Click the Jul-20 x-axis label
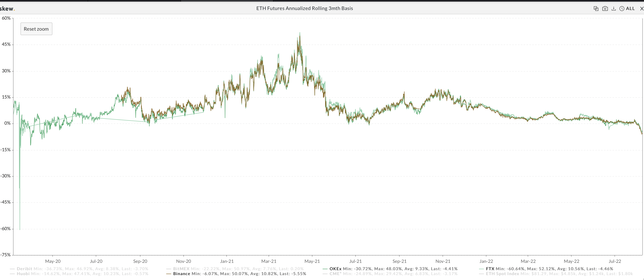Screen dimensions: 644x280 click(x=96, y=261)
